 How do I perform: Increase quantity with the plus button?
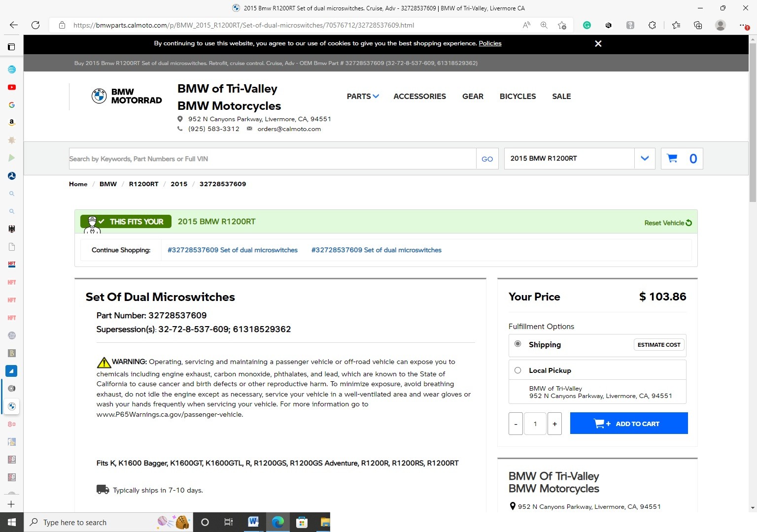click(554, 424)
